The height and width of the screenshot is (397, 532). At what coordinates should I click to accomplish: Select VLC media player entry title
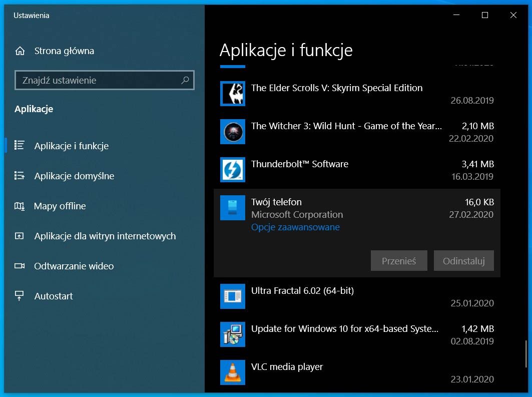click(x=287, y=366)
